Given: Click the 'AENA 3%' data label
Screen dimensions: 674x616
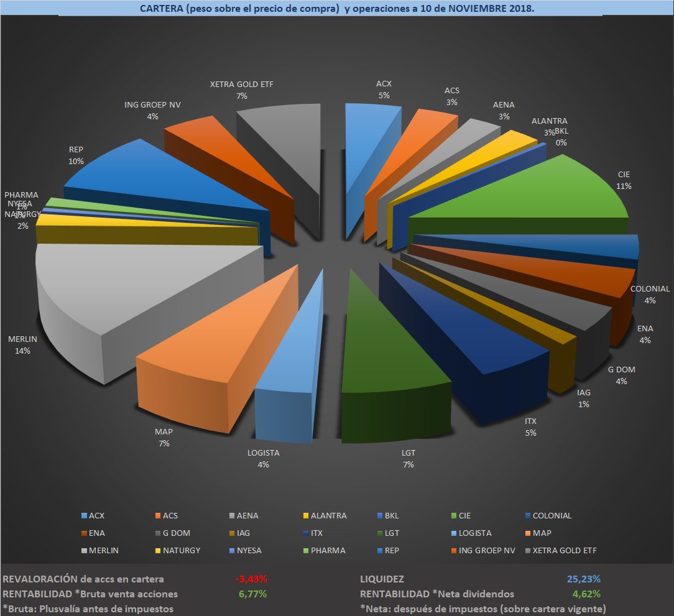Looking at the screenshot, I should coord(504,111).
